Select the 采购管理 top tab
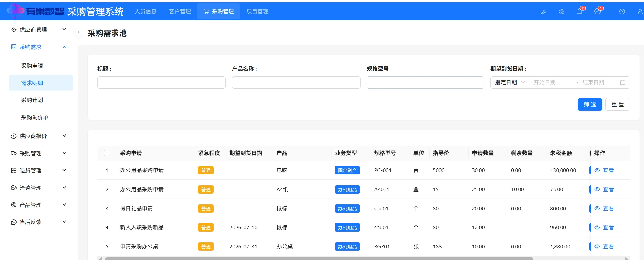The image size is (644, 260). point(219,11)
